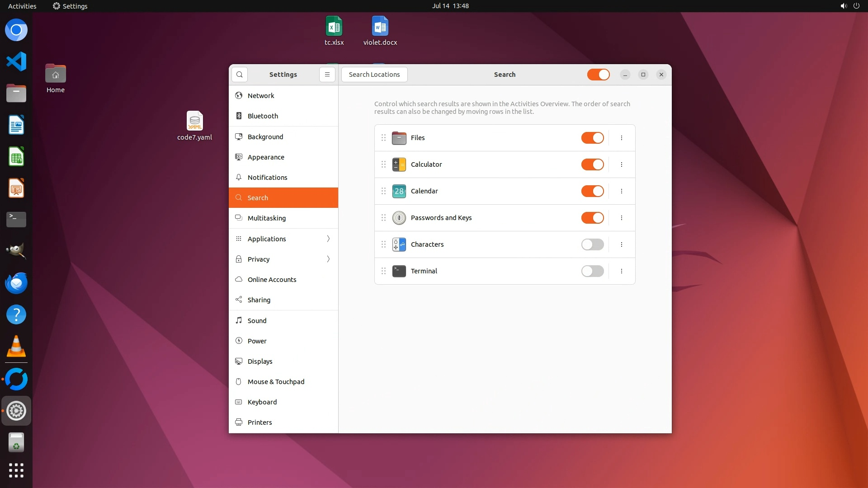Disable Files search results toggle
Screen dimensions: 868x488
pyautogui.click(x=592, y=138)
